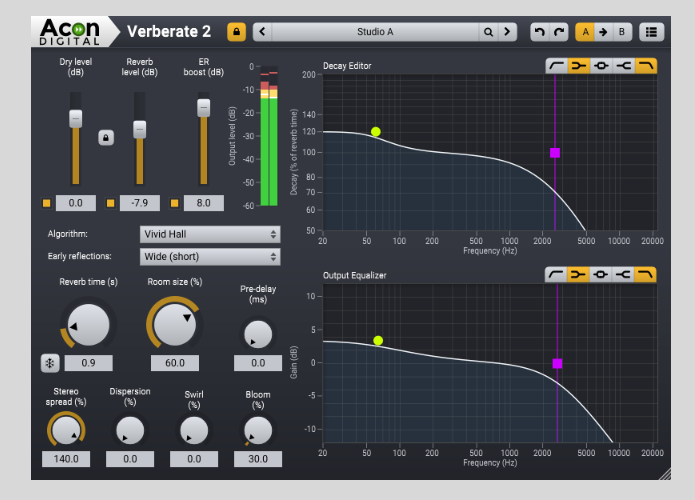The image size is (695, 500).
Task: Click the ER boost slider handle
Action: 203,108
